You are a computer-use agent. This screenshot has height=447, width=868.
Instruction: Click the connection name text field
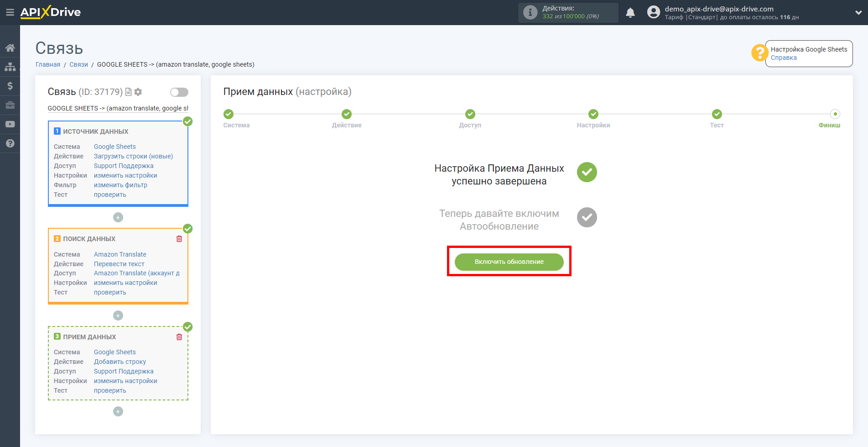pos(118,108)
